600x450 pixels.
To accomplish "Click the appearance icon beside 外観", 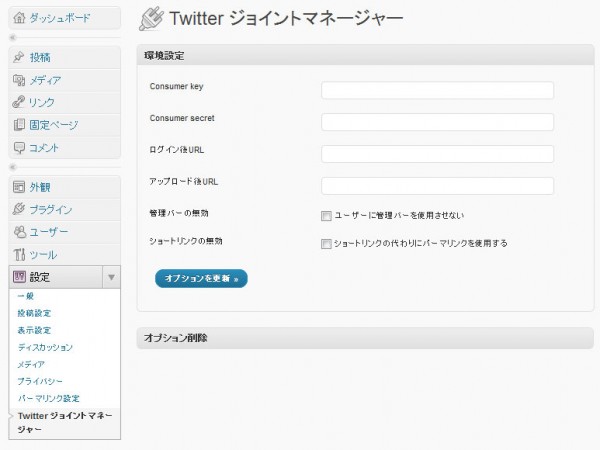I will tap(19, 187).
